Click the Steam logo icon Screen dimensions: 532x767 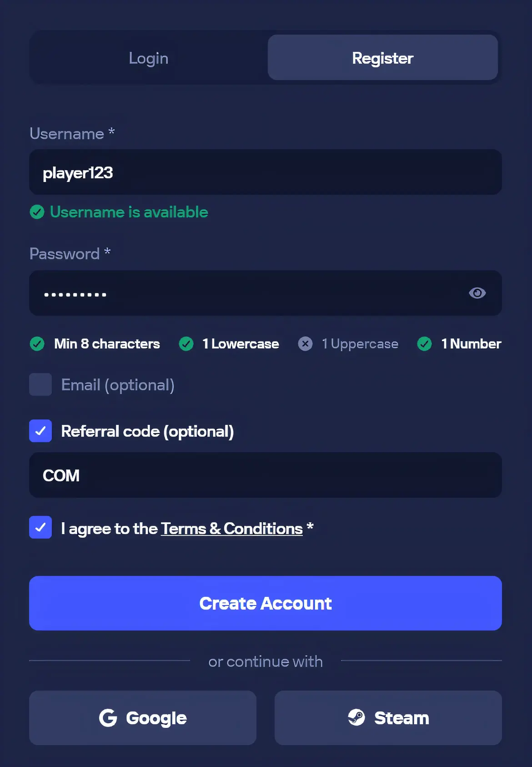tap(357, 718)
